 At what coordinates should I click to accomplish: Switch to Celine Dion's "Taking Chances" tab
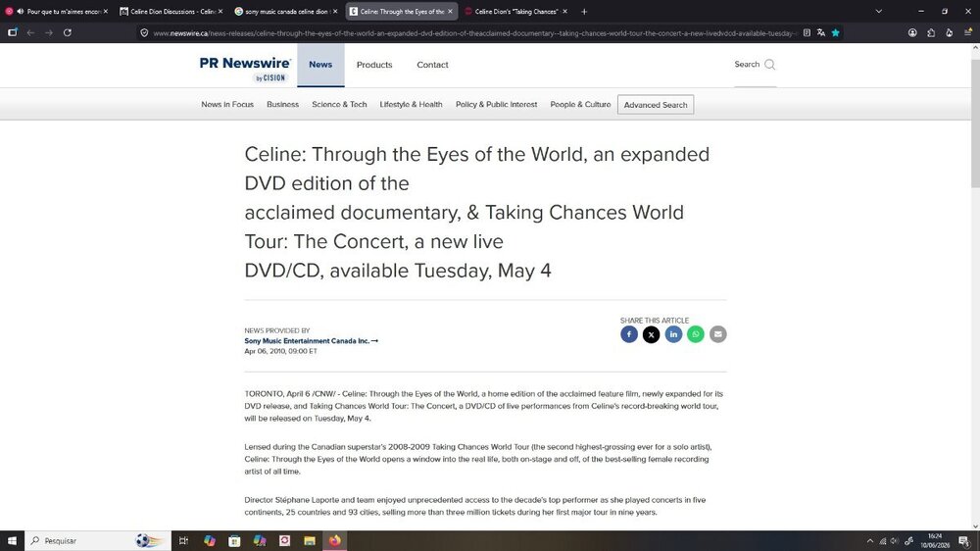coord(516,11)
